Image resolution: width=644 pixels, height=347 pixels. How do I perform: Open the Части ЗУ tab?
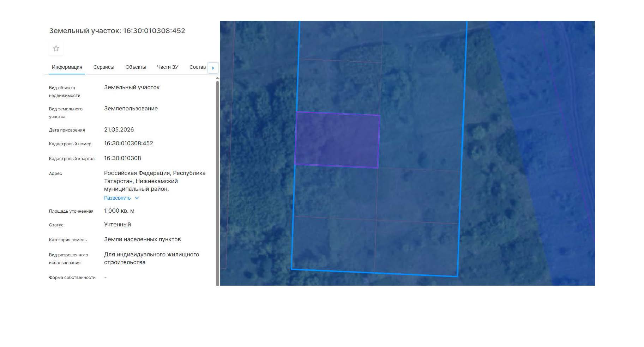click(x=168, y=67)
